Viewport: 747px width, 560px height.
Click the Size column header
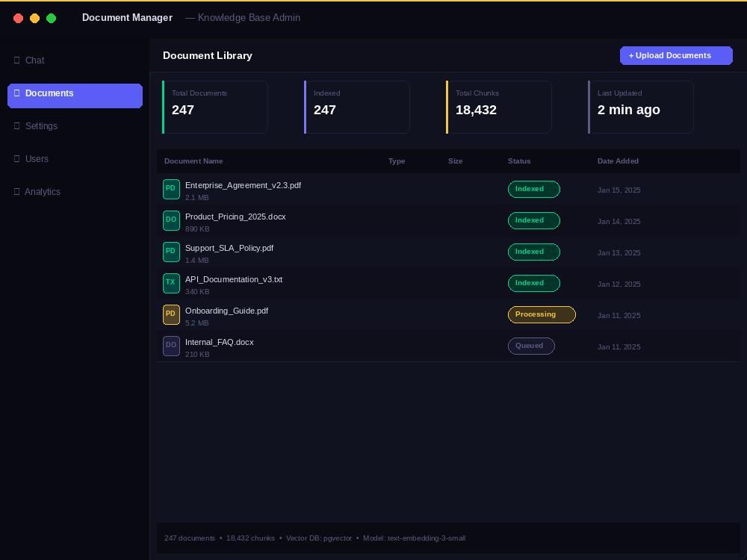point(455,161)
